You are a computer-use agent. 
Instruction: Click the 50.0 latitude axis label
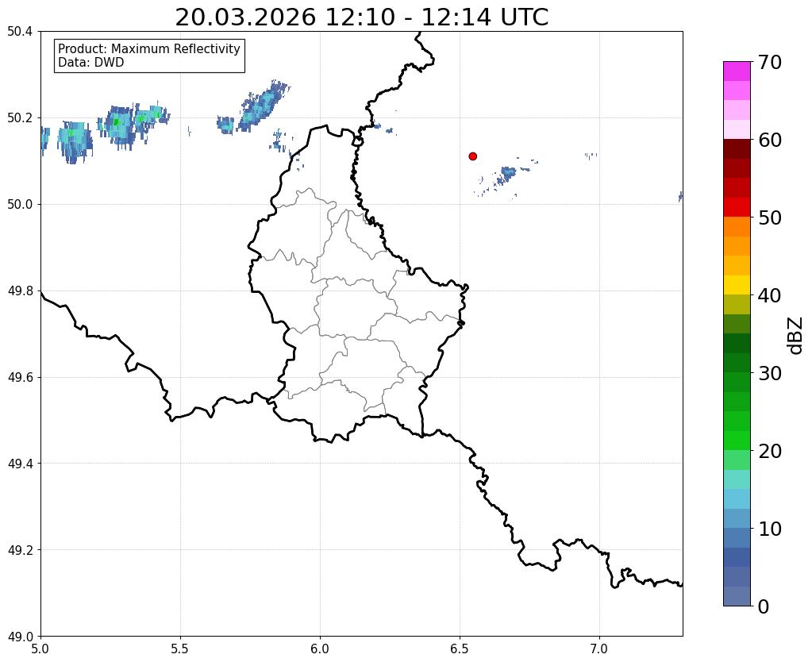[20, 205]
